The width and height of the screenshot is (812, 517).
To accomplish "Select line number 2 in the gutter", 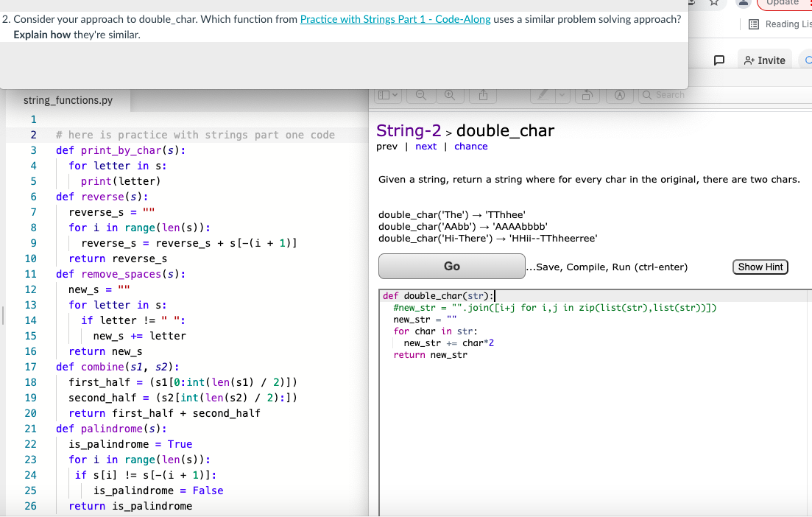I will click(33, 135).
